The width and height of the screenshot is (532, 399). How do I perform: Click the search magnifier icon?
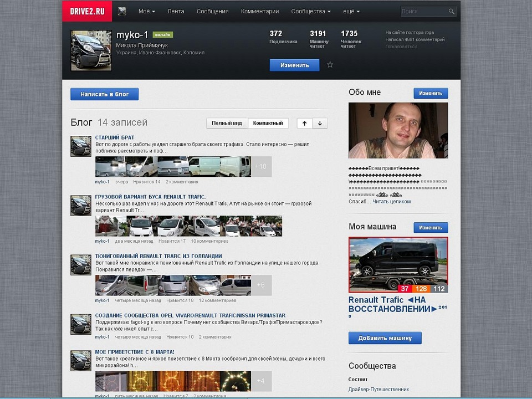[451, 11]
